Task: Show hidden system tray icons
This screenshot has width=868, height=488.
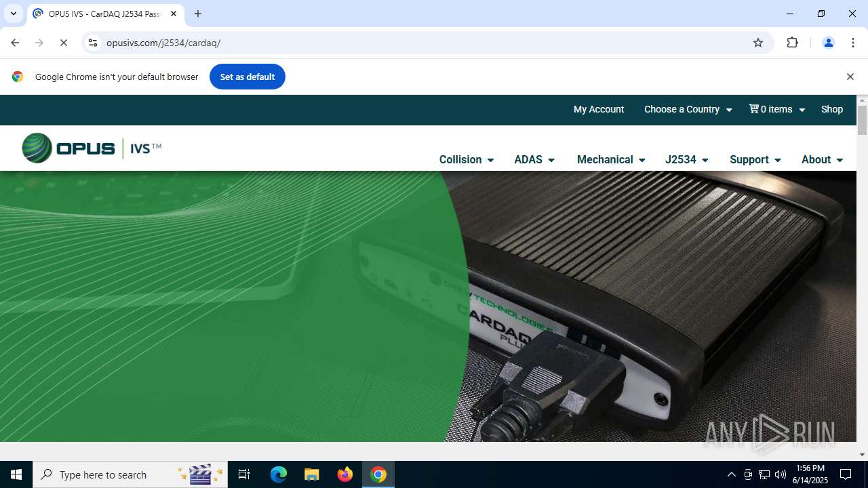Action: pos(731,474)
